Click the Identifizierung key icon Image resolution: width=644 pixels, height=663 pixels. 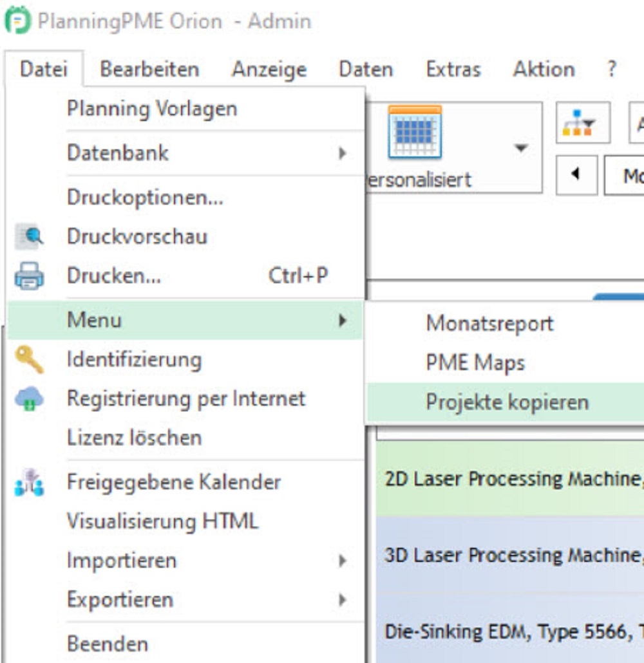point(29,359)
